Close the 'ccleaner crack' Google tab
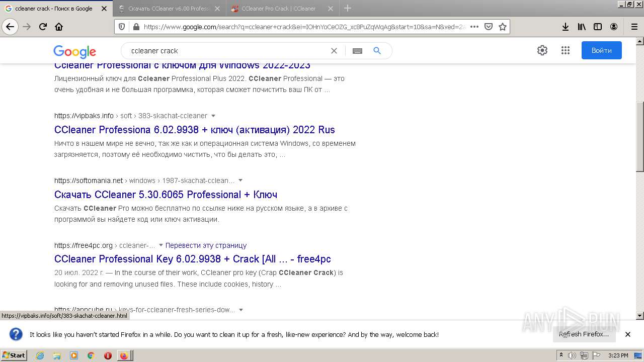The width and height of the screenshot is (644, 362). click(104, 9)
